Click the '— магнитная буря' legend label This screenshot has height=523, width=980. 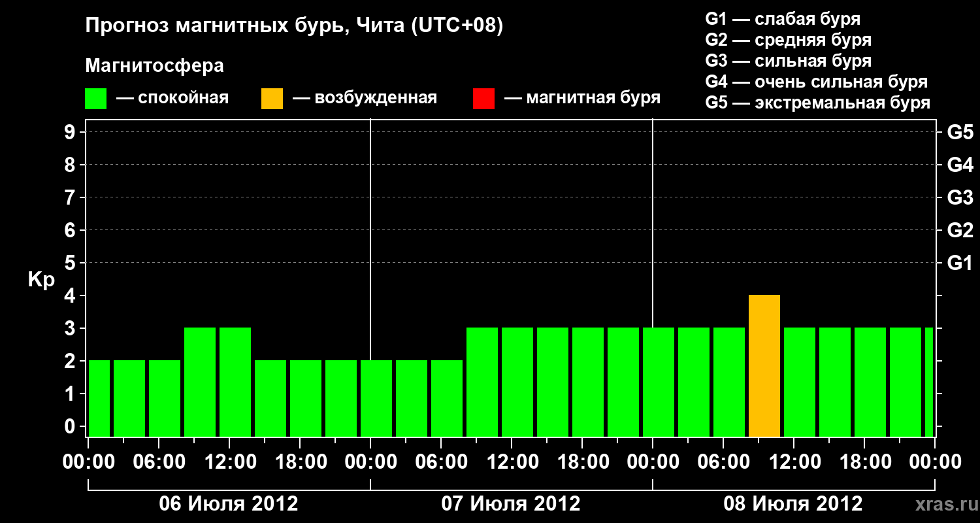pos(582,98)
